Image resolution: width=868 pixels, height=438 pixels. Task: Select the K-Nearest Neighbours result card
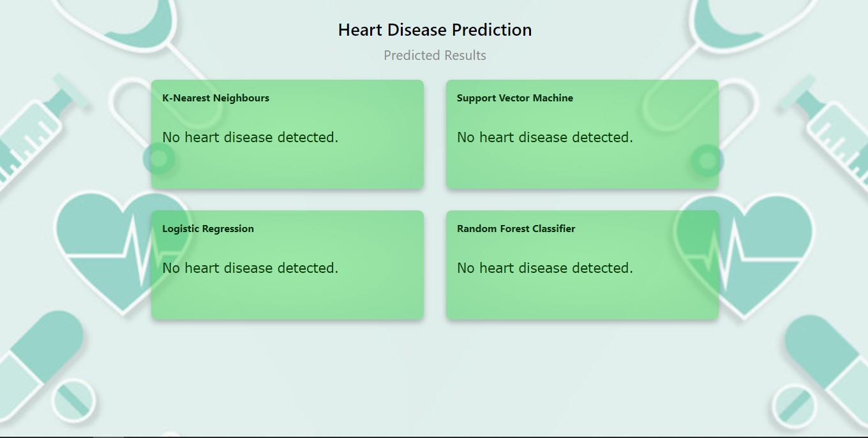point(287,134)
